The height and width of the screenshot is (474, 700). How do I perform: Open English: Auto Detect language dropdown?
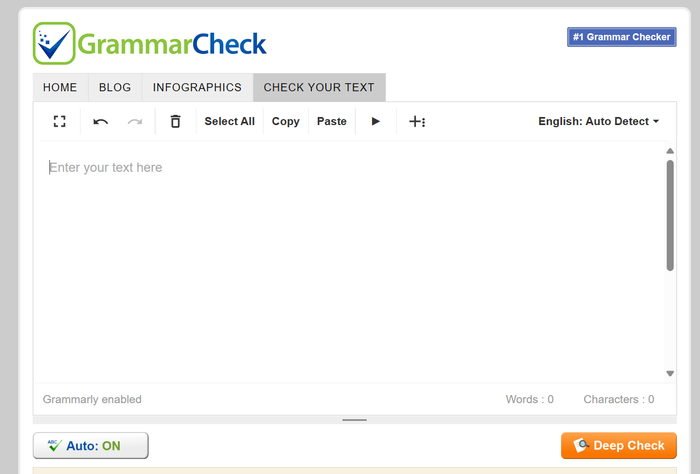598,121
